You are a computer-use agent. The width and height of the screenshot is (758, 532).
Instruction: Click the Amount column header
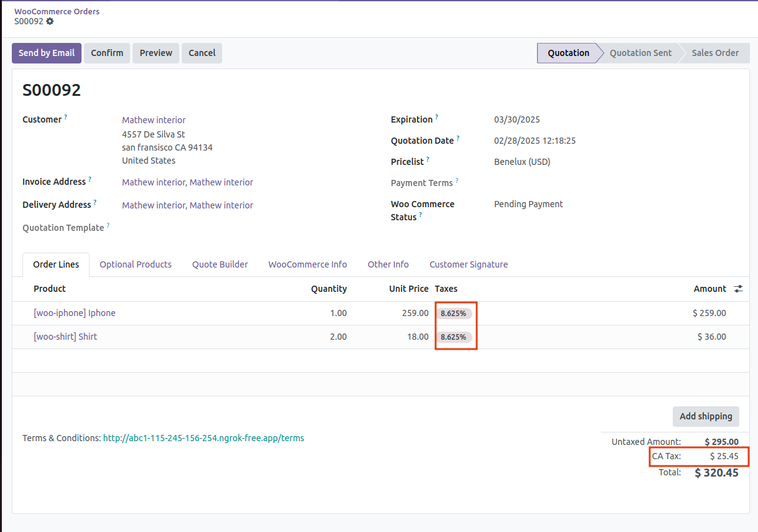[x=710, y=289]
